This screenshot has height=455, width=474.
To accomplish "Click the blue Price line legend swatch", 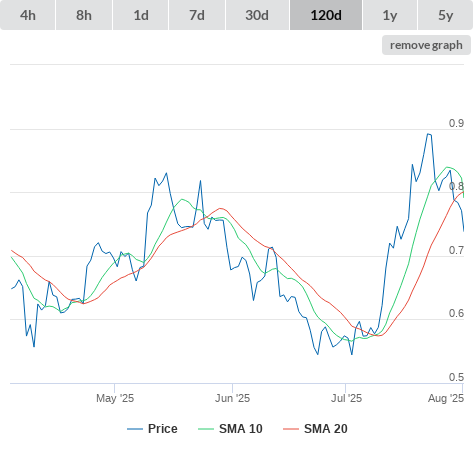I will [135, 429].
